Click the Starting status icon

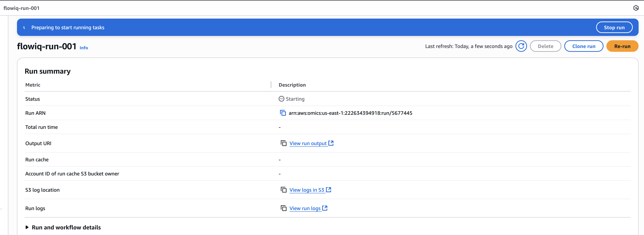pos(282,99)
